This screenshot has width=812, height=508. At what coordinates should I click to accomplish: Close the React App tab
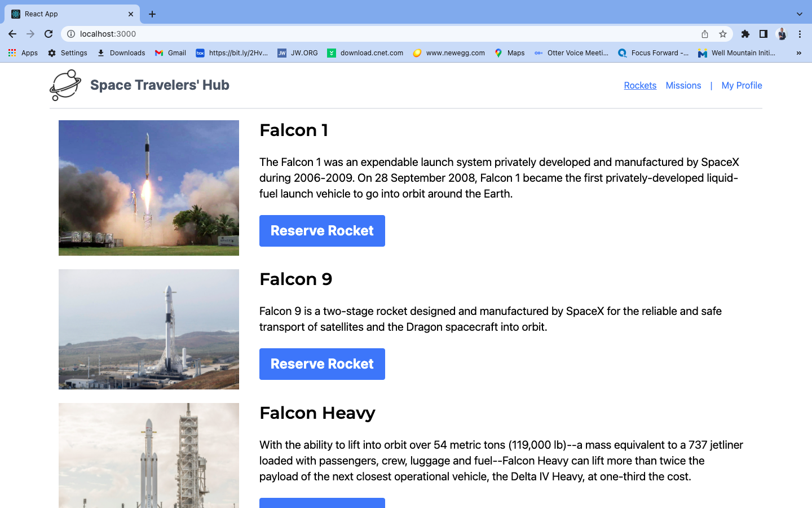click(x=131, y=14)
